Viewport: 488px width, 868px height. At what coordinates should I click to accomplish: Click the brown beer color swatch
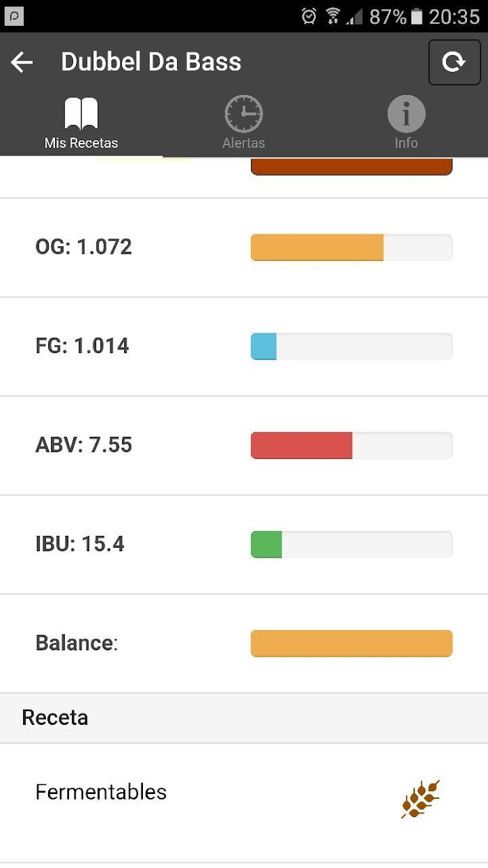pos(351,166)
